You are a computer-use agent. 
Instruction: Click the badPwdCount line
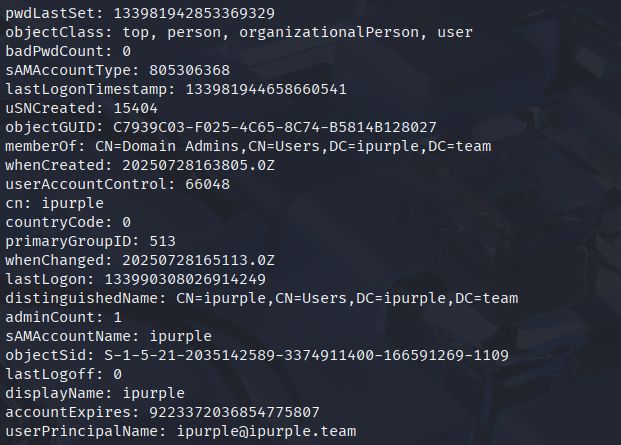pyautogui.click(x=68, y=51)
